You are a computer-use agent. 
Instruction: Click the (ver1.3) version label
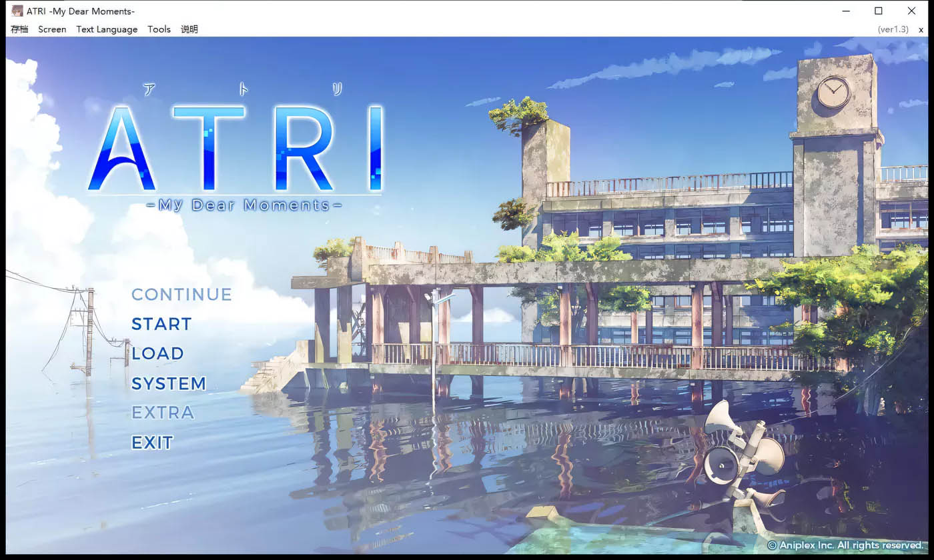pos(893,29)
